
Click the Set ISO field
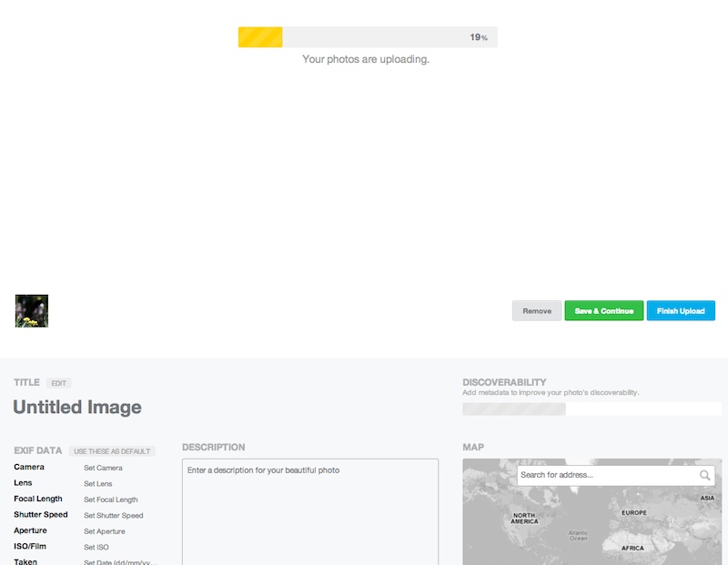pyautogui.click(x=96, y=547)
